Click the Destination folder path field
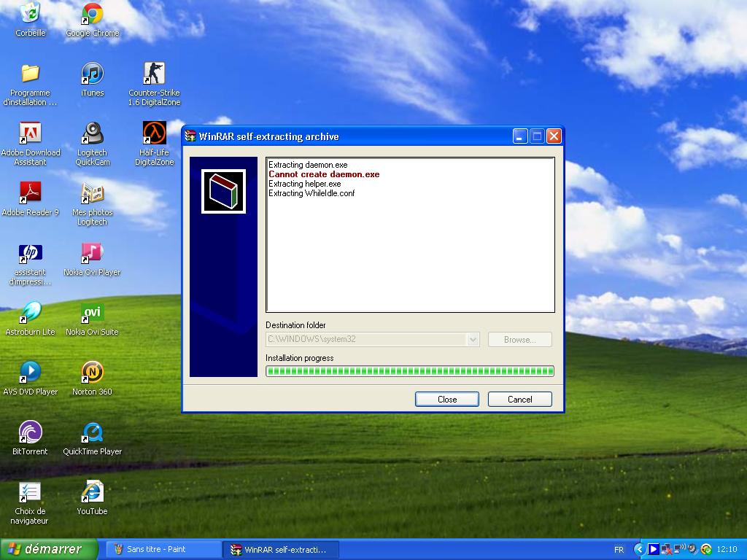The image size is (747, 560). pos(373,340)
